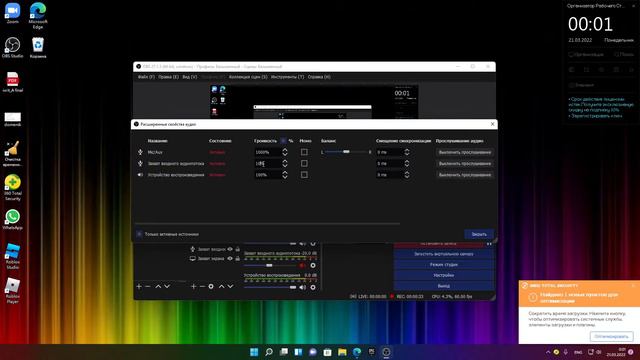Open source properties gear in sources toolbar

(211, 287)
